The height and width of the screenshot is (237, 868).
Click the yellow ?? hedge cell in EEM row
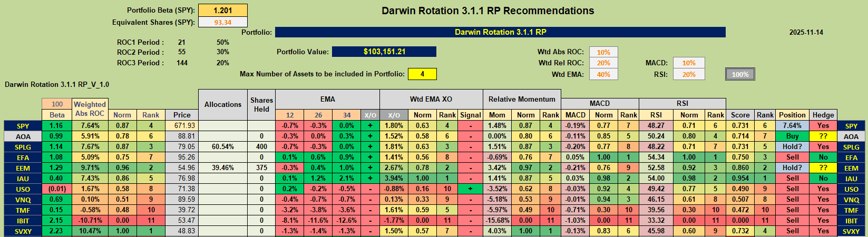tap(823, 168)
